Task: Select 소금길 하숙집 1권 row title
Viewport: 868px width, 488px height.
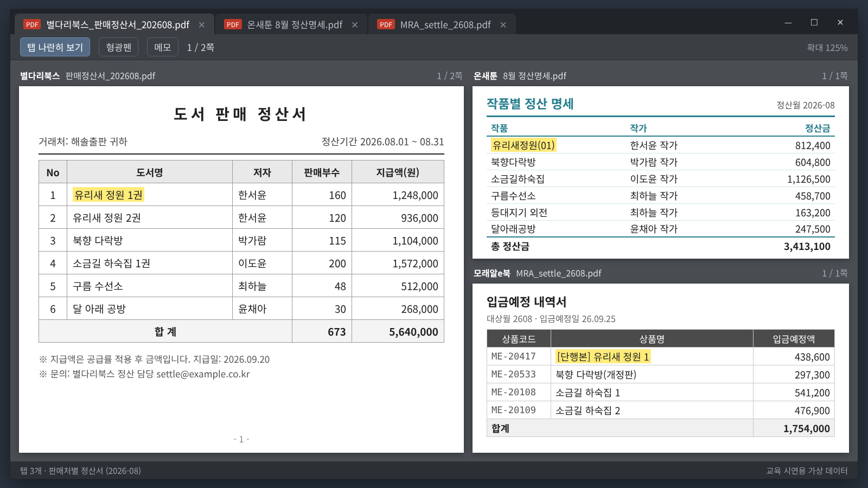Action: click(x=112, y=263)
